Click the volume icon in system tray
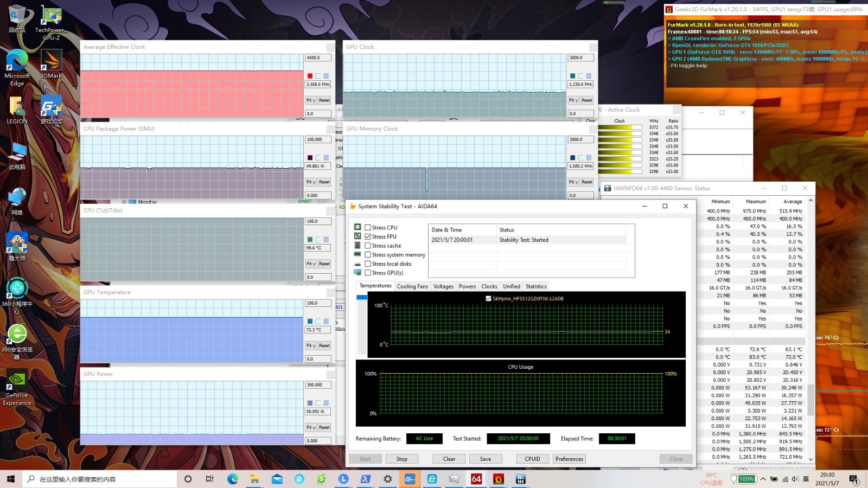868x488 pixels. [x=795, y=479]
